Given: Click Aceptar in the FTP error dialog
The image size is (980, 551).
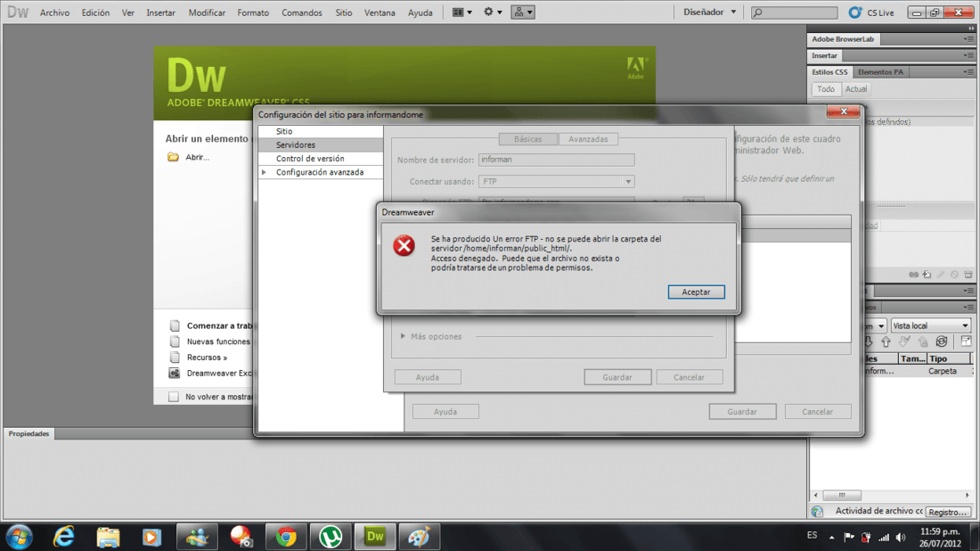Looking at the screenshot, I should (x=696, y=292).
